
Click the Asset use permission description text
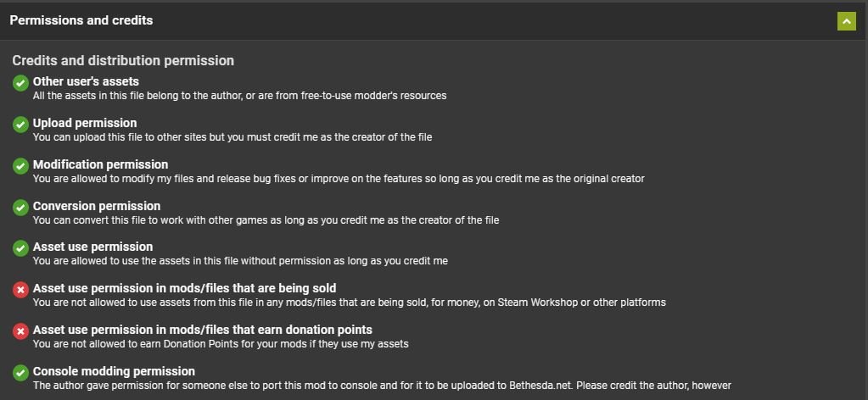tap(240, 261)
